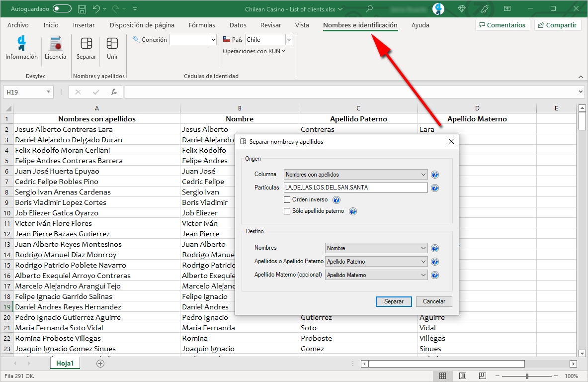Click the Separar button to split names

[x=394, y=301]
